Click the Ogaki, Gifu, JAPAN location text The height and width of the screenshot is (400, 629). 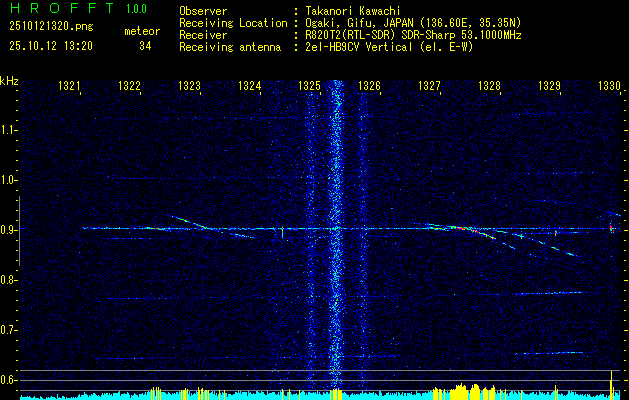click(x=413, y=23)
